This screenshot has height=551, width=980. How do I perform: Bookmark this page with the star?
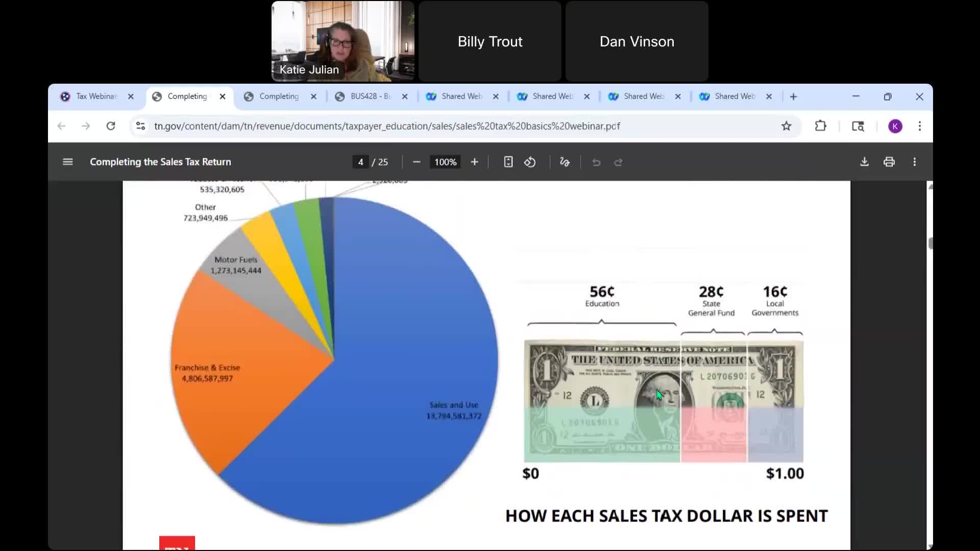(x=787, y=126)
